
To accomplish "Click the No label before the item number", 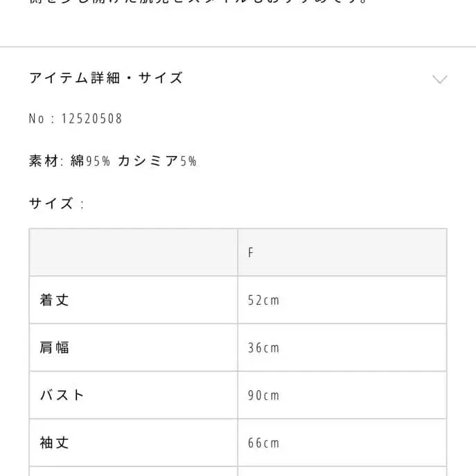I will [x=37, y=119].
